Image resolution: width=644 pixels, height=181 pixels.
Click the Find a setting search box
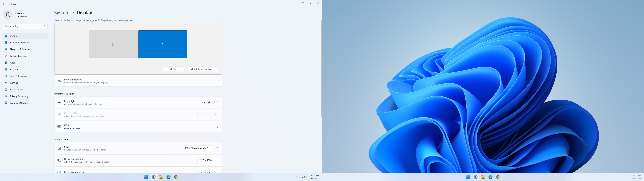25,26
